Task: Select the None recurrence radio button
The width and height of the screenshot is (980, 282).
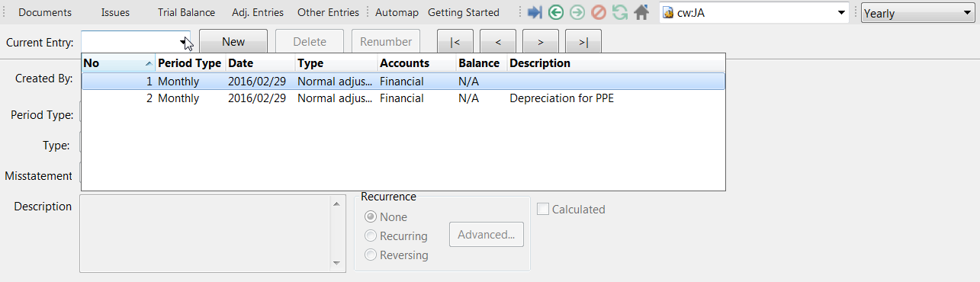Action: (371, 217)
